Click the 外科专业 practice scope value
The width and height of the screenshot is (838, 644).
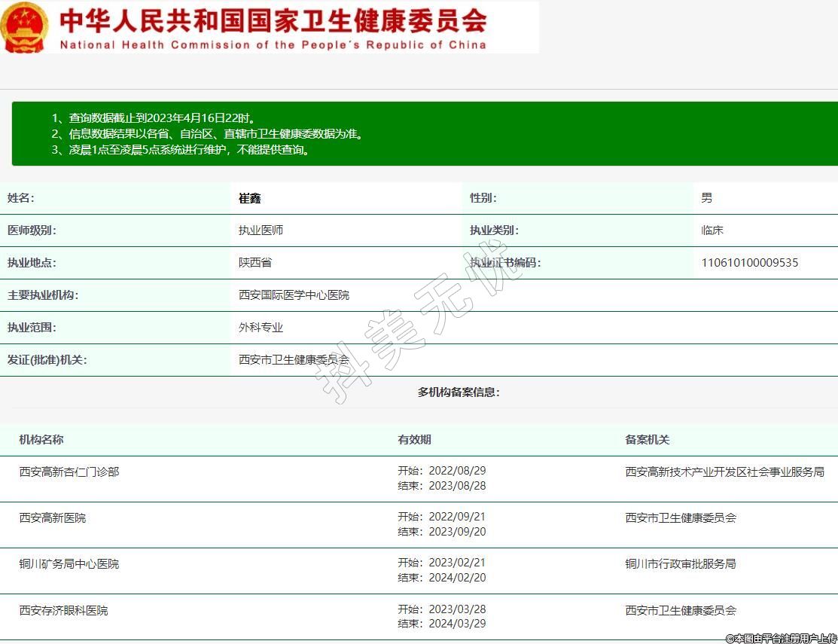point(261,328)
